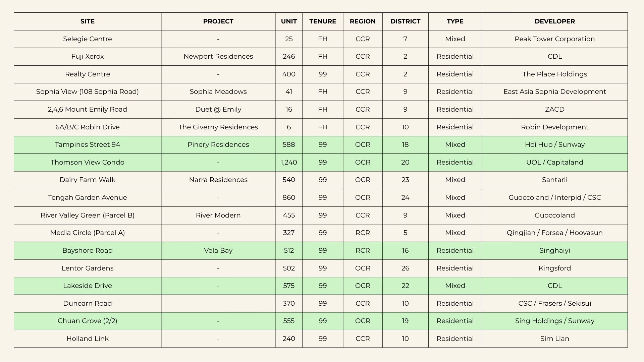This screenshot has height=362, width=644.
Task: Click the SITE column header
Action: click(88, 21)
